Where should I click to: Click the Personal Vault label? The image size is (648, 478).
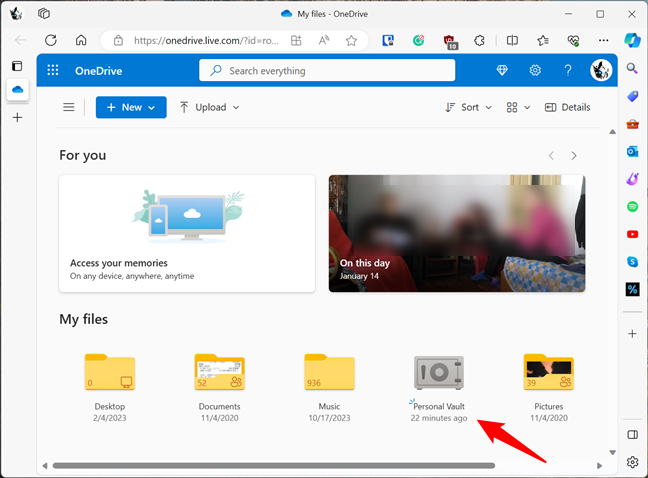point(439,407)
